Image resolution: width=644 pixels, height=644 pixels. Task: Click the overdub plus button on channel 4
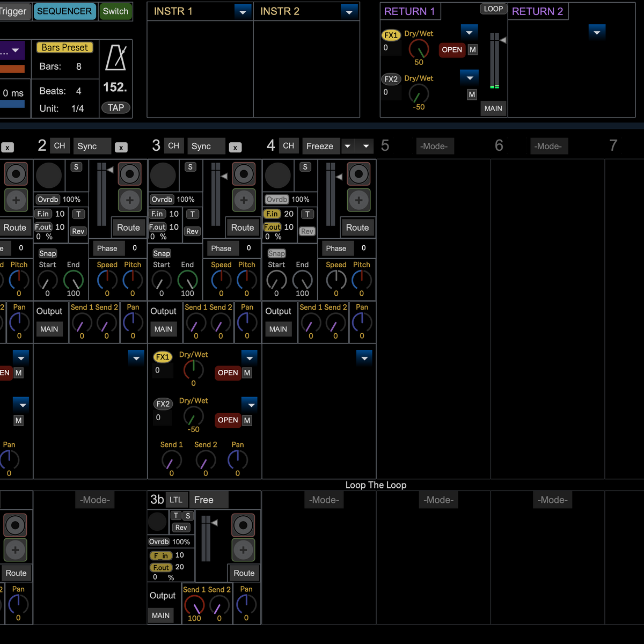click(x=358, y=200)
